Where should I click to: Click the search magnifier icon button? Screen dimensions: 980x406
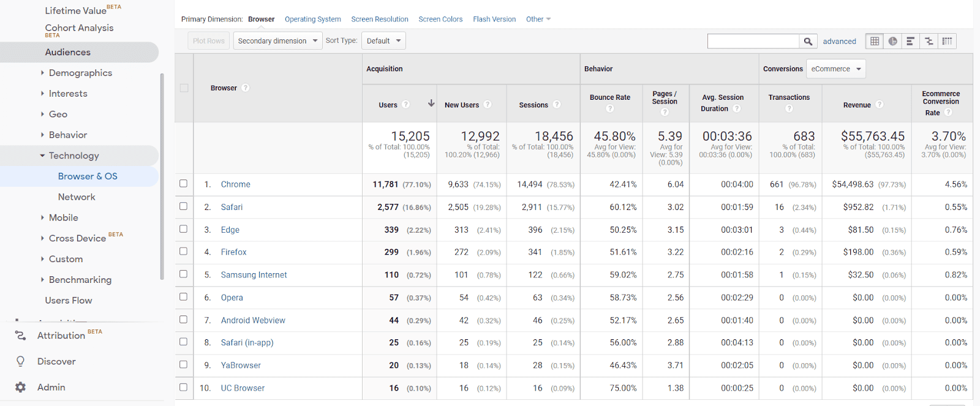808,41
